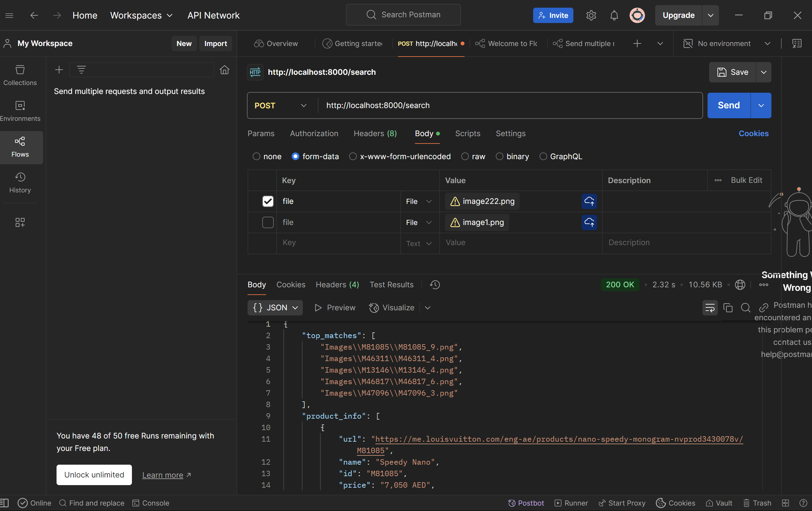Click the blue Send button

[x=728, y=105]
